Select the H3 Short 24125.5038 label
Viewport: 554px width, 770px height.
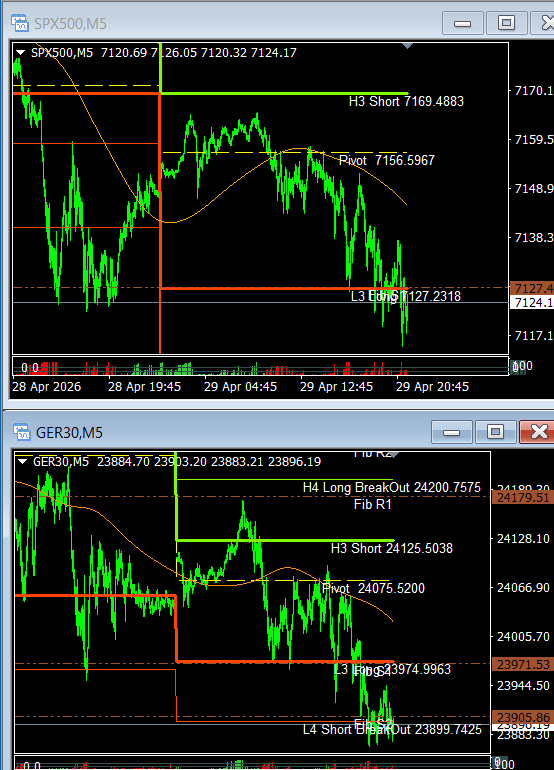(x=392, y=548)
